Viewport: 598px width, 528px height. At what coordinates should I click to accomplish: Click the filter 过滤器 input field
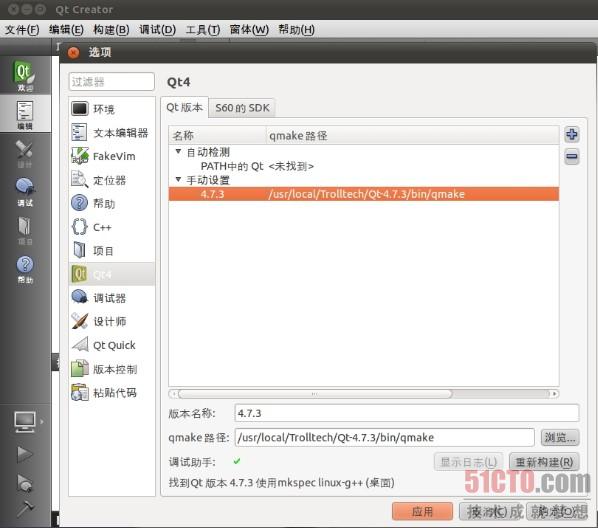point(112,82)
